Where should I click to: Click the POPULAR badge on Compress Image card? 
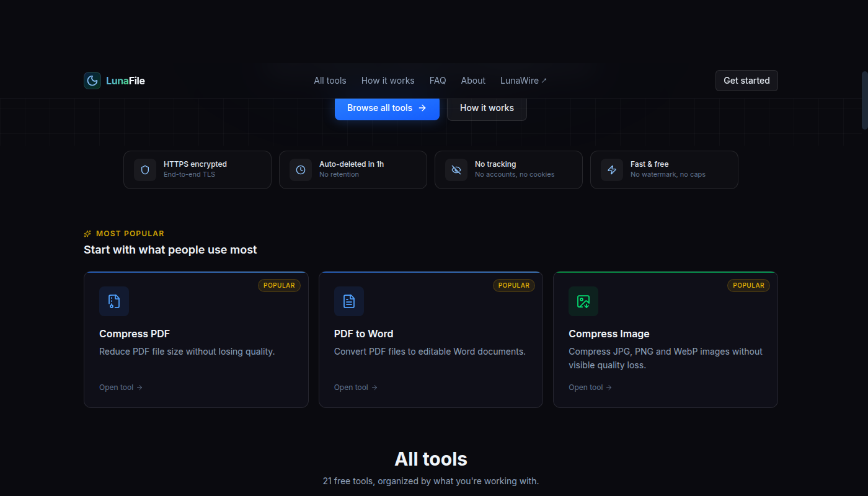click(748, 285)
